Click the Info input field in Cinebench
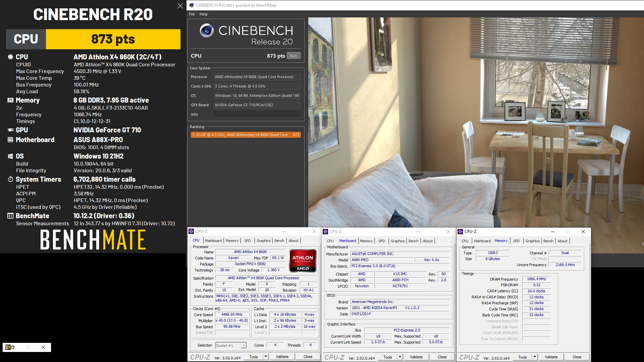 (257, 114)
